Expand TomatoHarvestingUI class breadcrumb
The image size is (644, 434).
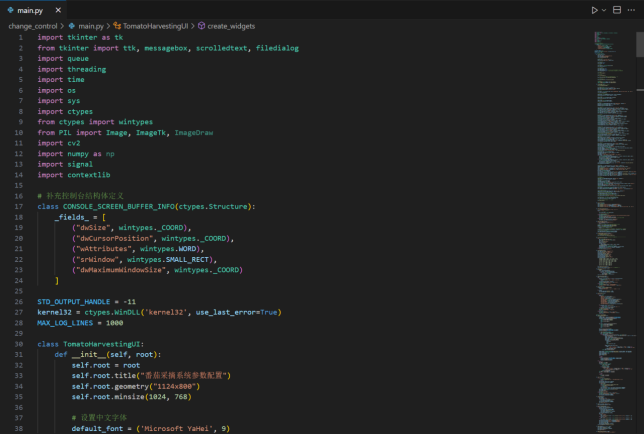pyautogui.click(x=153, y=24)
